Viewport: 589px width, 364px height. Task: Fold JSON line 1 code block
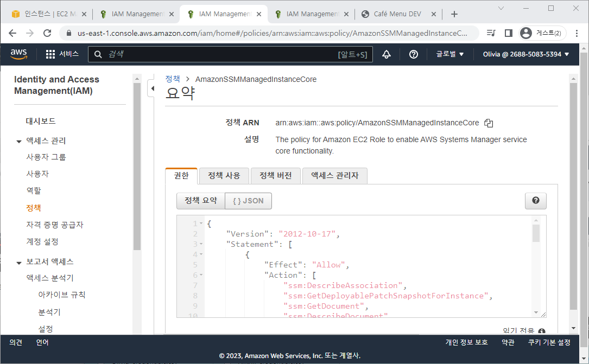[x=201, y=223]
